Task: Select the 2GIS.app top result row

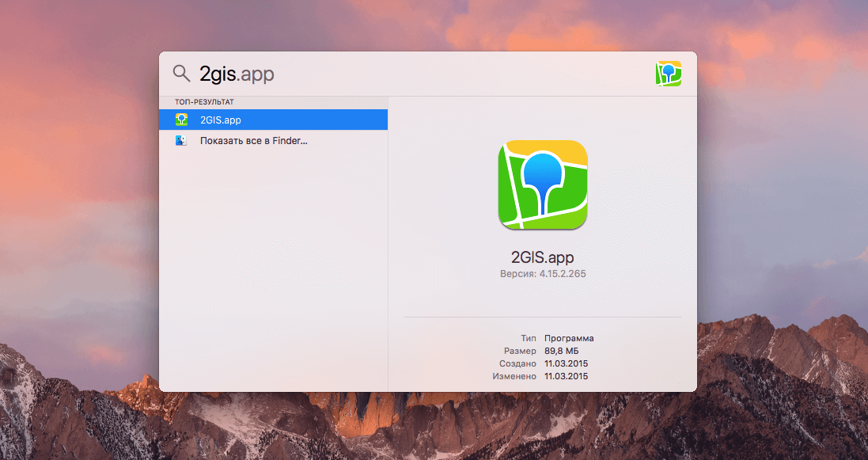Action: [273, 120]
